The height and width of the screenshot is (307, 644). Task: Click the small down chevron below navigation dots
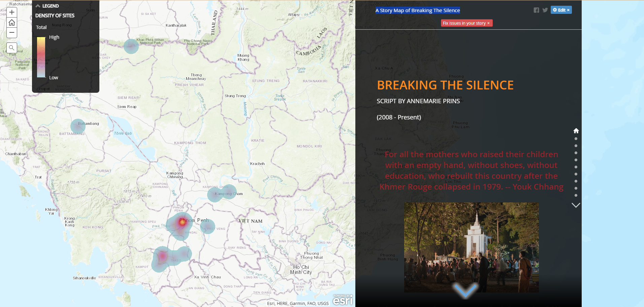pos(576,205)
